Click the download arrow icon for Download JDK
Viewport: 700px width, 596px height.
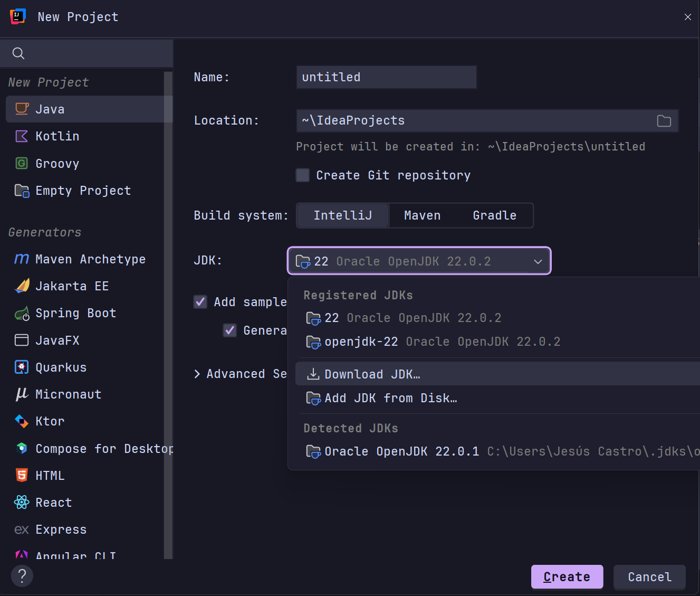(x=313, y=374)
